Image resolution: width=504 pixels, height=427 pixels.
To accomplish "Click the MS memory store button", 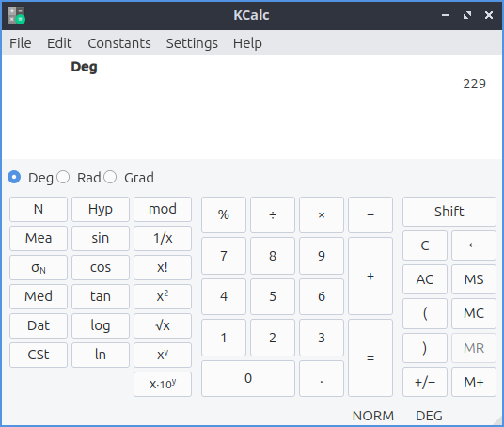I will 474,279.
